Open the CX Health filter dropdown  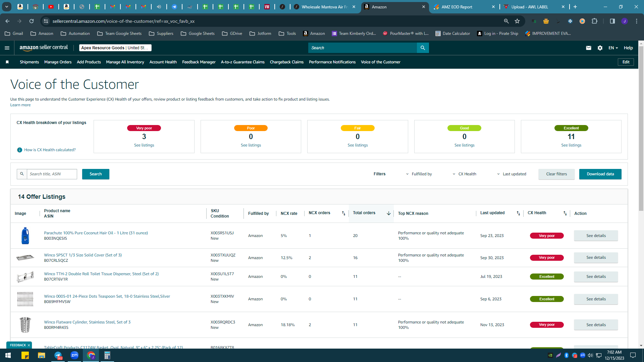pyautogui.click(x=465, y=174)
